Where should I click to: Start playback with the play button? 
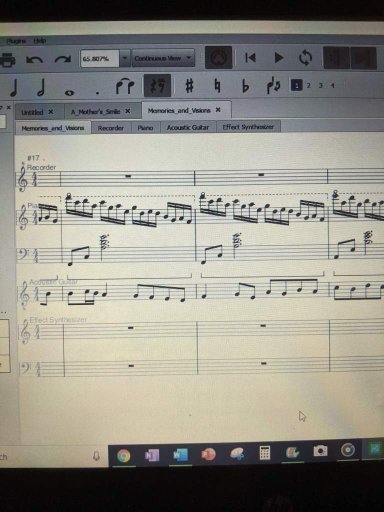(x=279, y=58)
